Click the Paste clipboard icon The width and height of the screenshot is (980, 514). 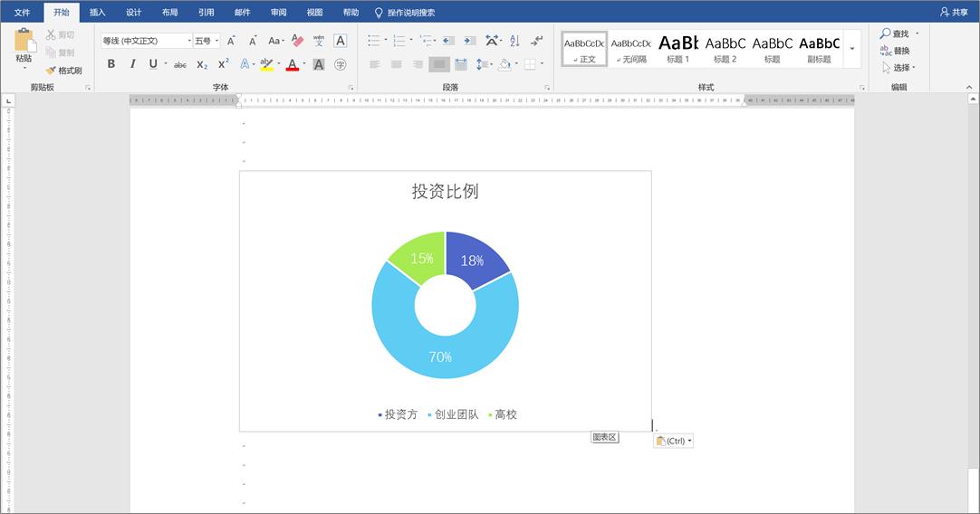[24, 39]
